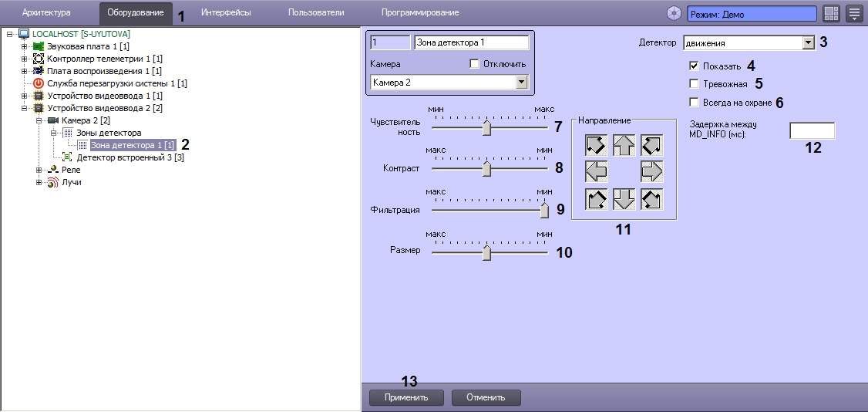Click the Камера 2 camera icon
The image size is (868, 412).
click(53, 120)
